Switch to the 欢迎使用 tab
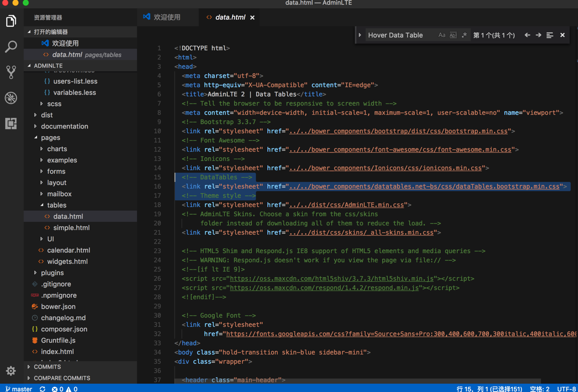This screenshot has width=578, height=392. point(167,17)
